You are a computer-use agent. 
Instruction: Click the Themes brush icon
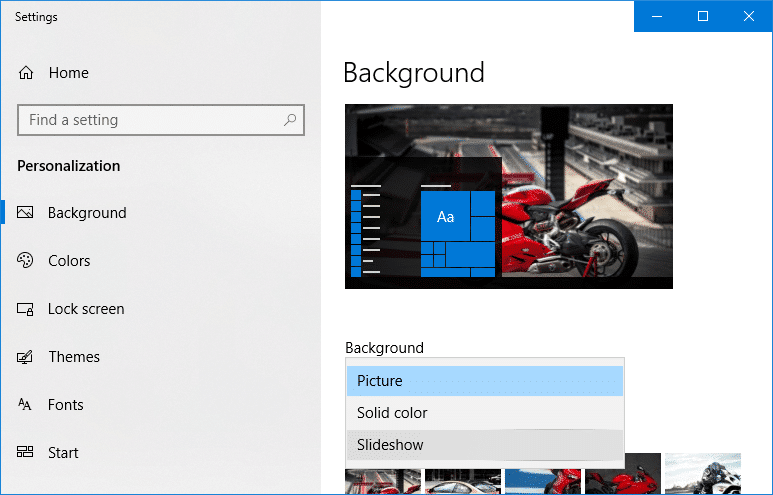click(x=25, y=357)
